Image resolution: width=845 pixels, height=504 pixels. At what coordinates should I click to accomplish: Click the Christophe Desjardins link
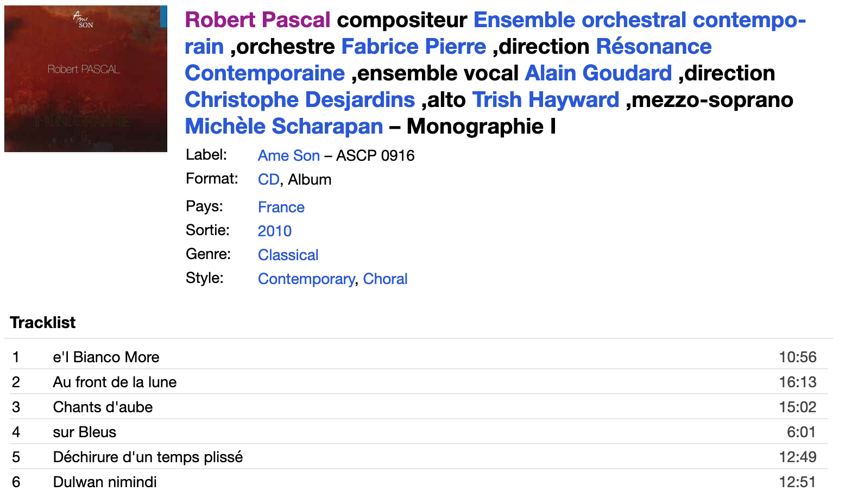pos(300,100)
